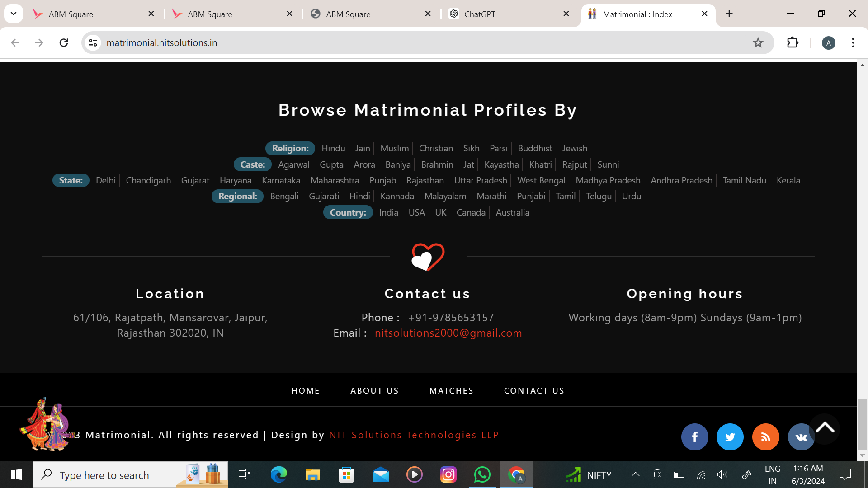Click the nitsolutions2000@gmail.com email link

click(448, 333)
